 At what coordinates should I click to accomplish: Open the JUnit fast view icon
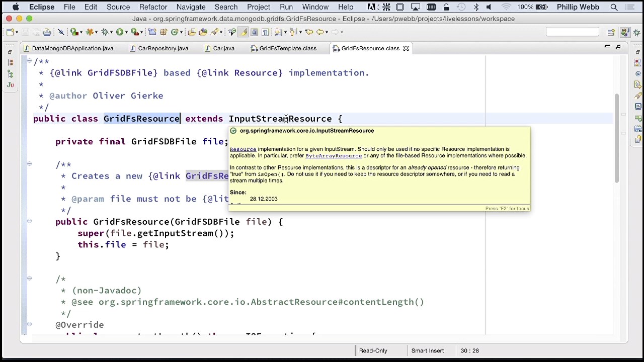[x=10, y=85]
